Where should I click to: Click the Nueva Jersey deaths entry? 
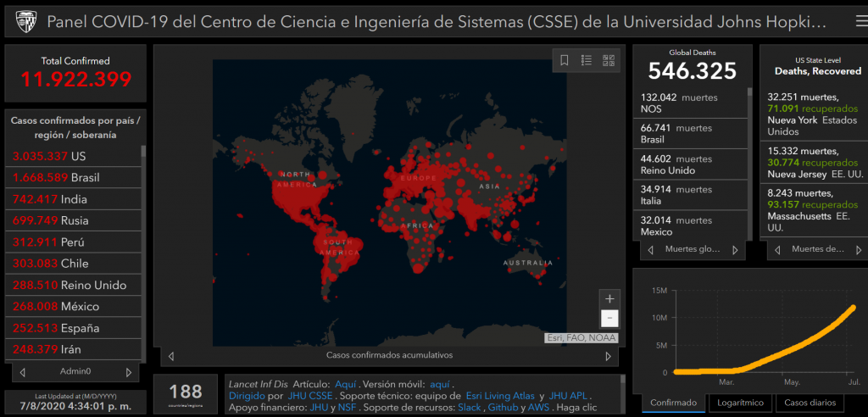815,162
